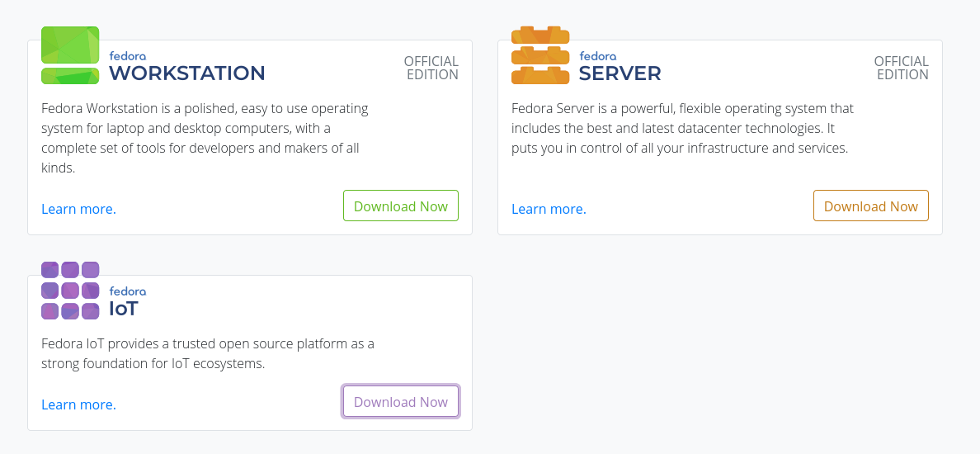Image resolution: width=980 pixels, height=454 pixels.
Task: Click the IoT heading title
Action: click(124, 308)
